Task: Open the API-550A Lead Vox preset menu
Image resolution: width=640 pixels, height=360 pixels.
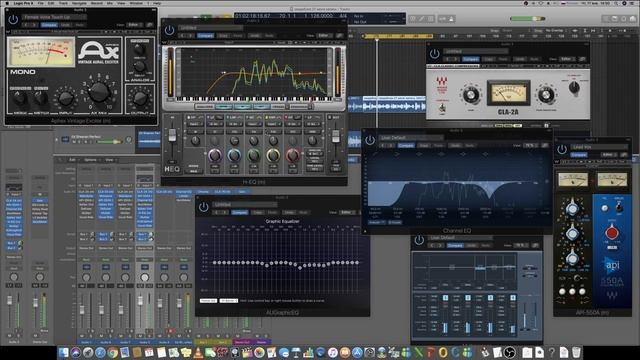Action: click(599, 147)
